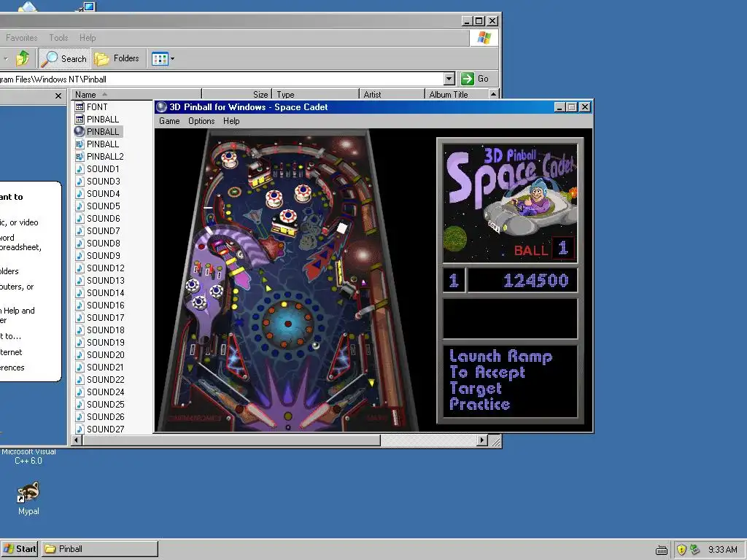Select the SOUND17 audio file
747x560 pixels.
(100, 317)
